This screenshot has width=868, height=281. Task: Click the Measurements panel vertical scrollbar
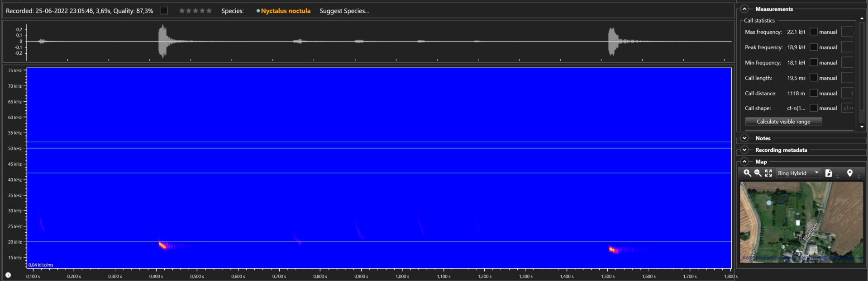pyautogui.click(x=862, y=72)
